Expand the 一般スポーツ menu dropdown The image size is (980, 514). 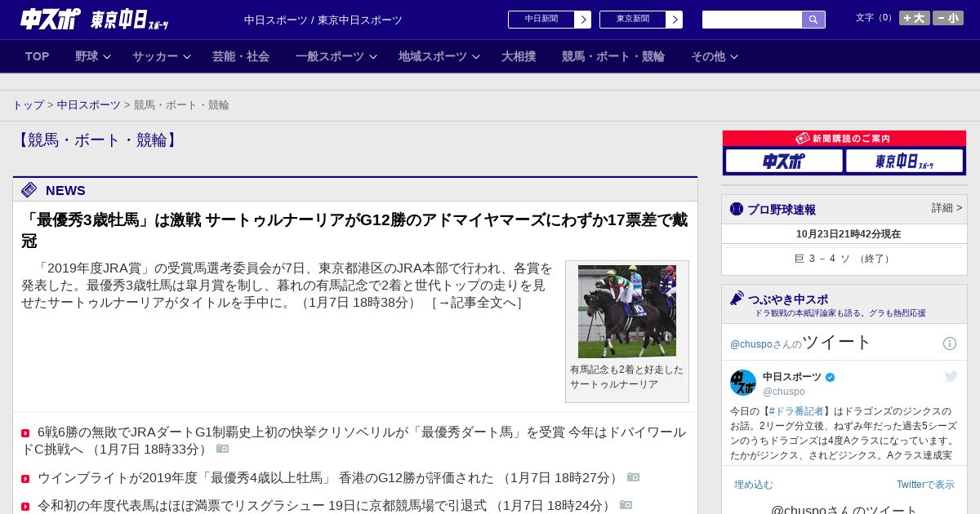[x=336, y=56]
